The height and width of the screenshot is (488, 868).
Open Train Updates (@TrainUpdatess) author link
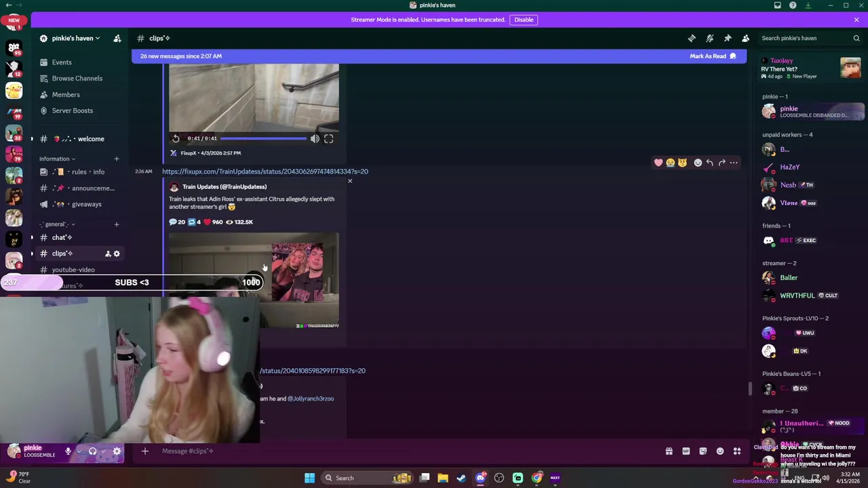(x=224, y=186)
